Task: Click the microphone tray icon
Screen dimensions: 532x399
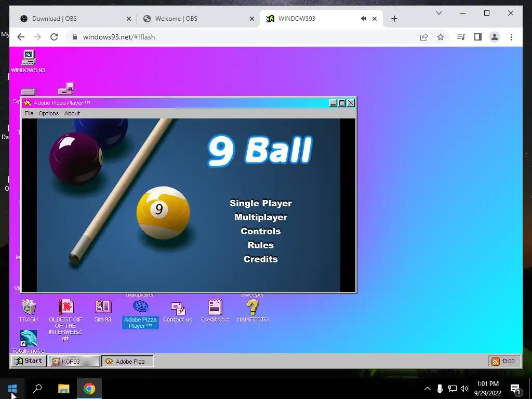Action: coord(440,389)
